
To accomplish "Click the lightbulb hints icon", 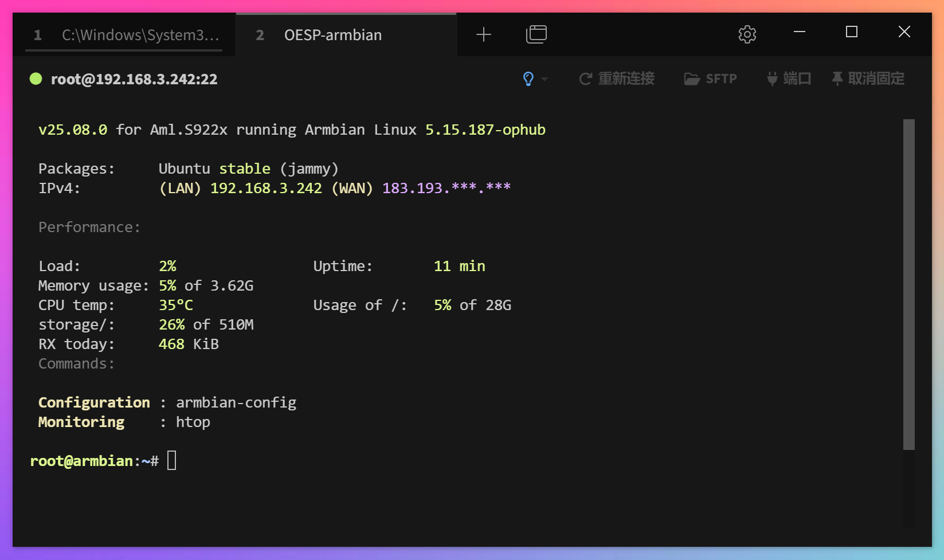I will (528, 79).
